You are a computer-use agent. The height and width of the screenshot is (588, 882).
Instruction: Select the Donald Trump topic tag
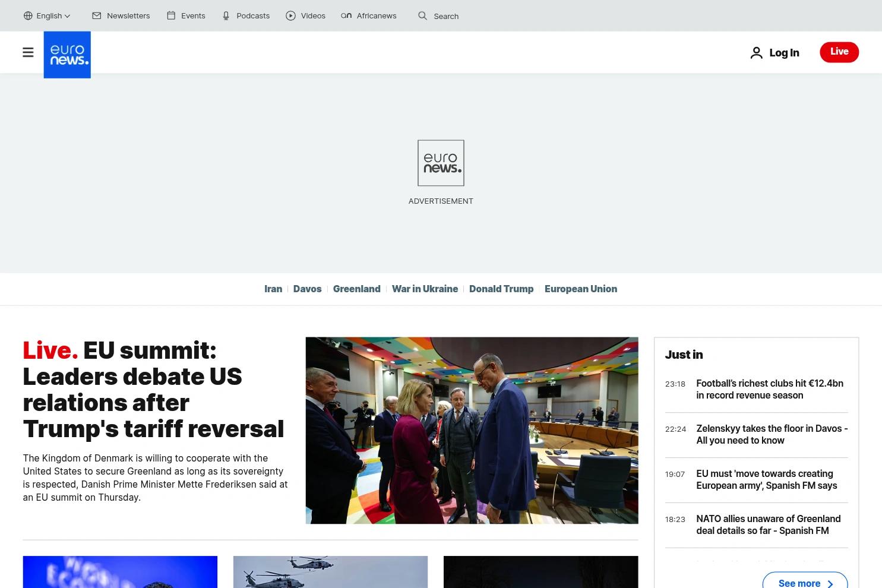(501, 289)
